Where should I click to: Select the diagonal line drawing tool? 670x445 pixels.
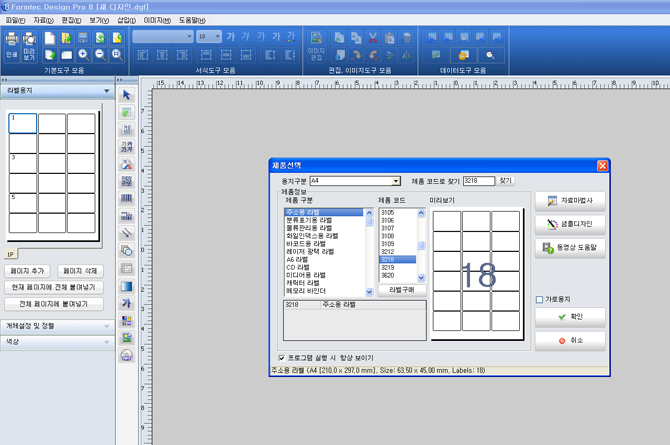126,233
